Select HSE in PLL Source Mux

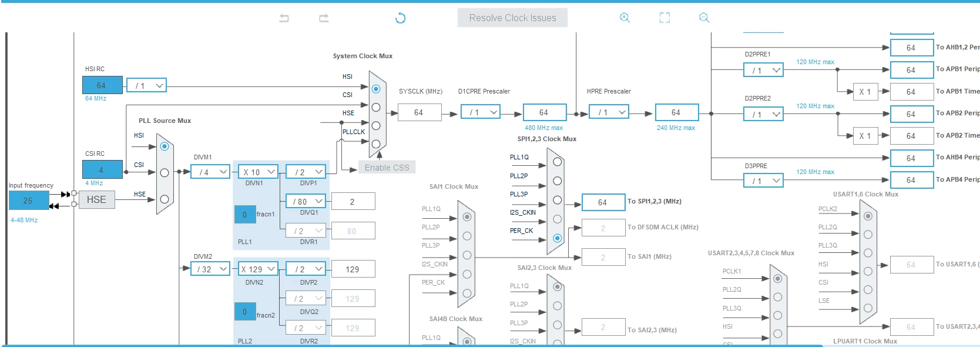click(165, 199)
